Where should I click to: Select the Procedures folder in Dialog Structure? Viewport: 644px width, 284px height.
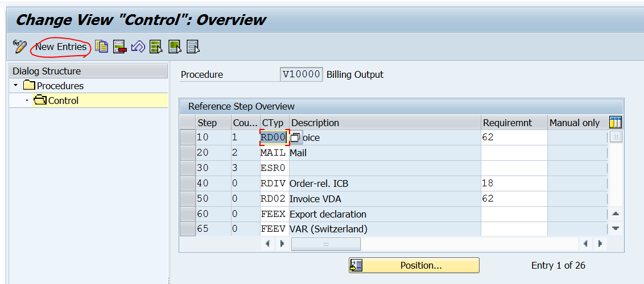(53, 86)
